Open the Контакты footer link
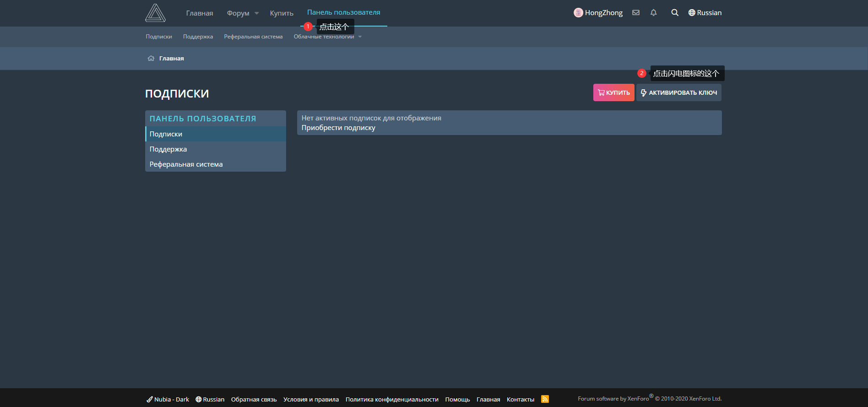This screenshot has width=868, height=407. [521, 399]
